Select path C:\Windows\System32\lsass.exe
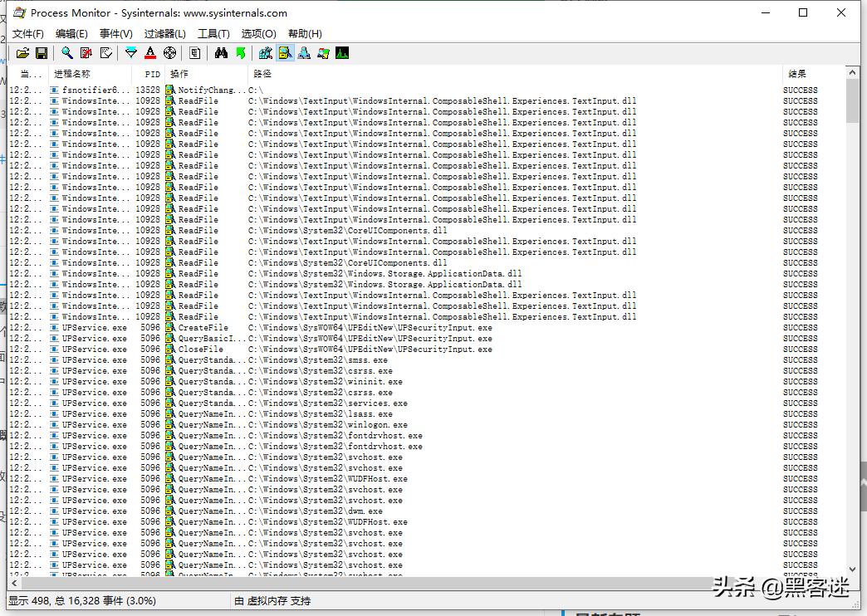This screenshot has width=867, height=616. click(321, 413)
